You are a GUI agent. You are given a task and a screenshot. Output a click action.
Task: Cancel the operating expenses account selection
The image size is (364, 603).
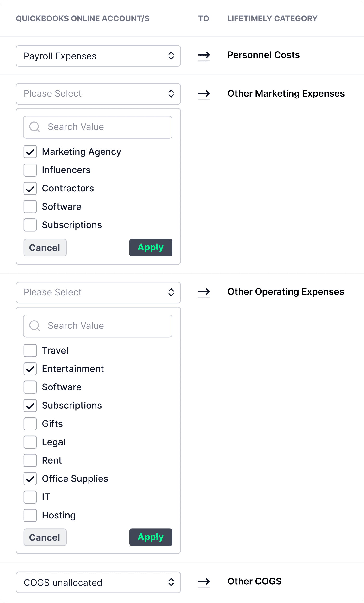(x=45, y=537)
